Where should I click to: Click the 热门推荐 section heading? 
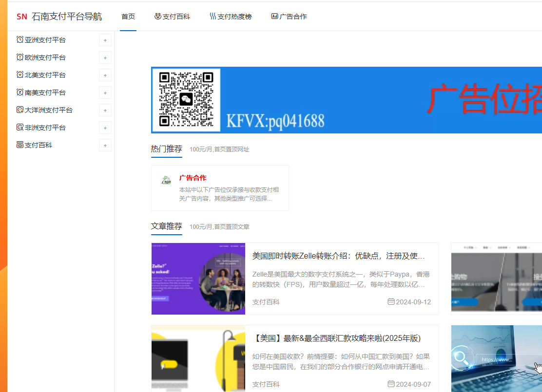[x=166, y=149]
